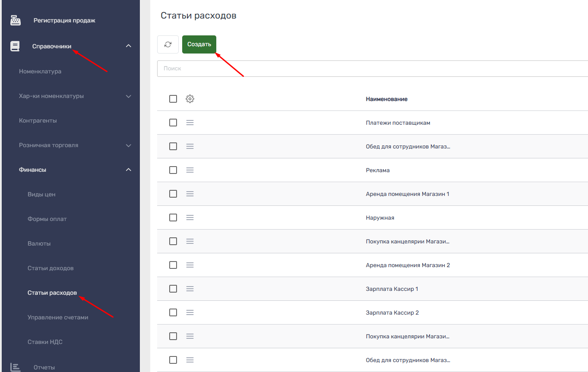Click the Справочники book icon

15,46
